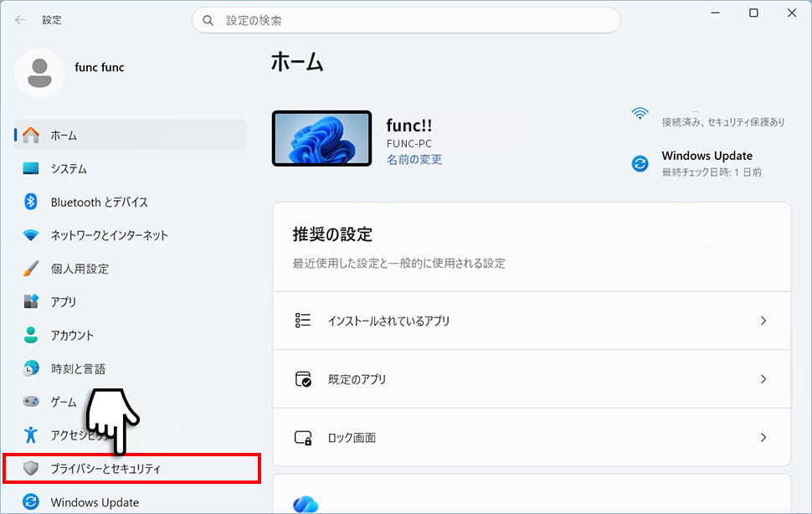Screen dimensions: 812x514
Task: Click the ロック画面 icon
Action: [x=303, y=437]
